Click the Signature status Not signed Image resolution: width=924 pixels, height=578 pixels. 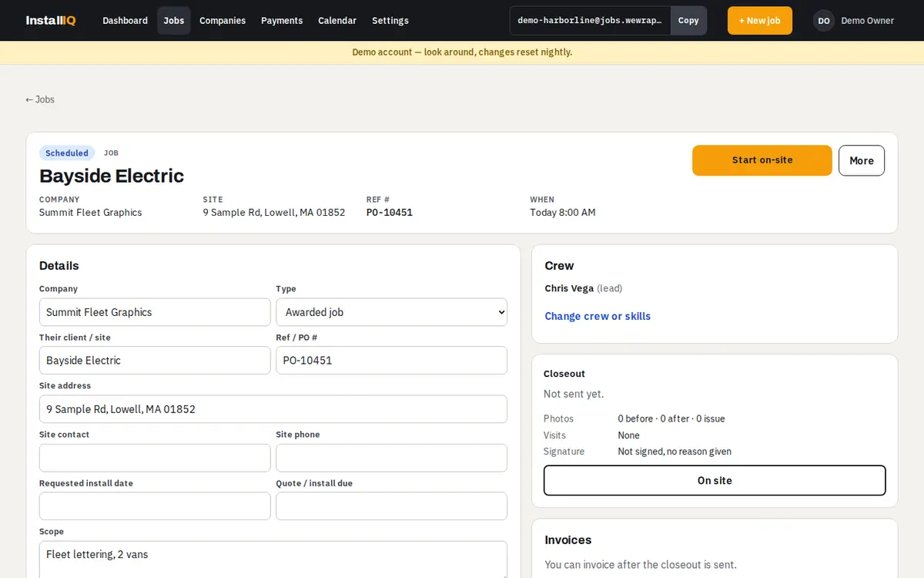click(x=675, y=452)
